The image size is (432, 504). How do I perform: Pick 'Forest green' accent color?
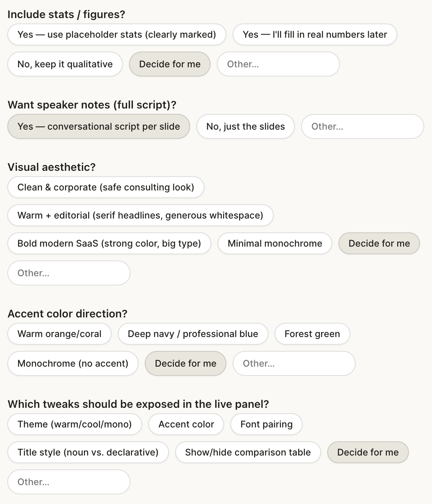coord(312,334)
